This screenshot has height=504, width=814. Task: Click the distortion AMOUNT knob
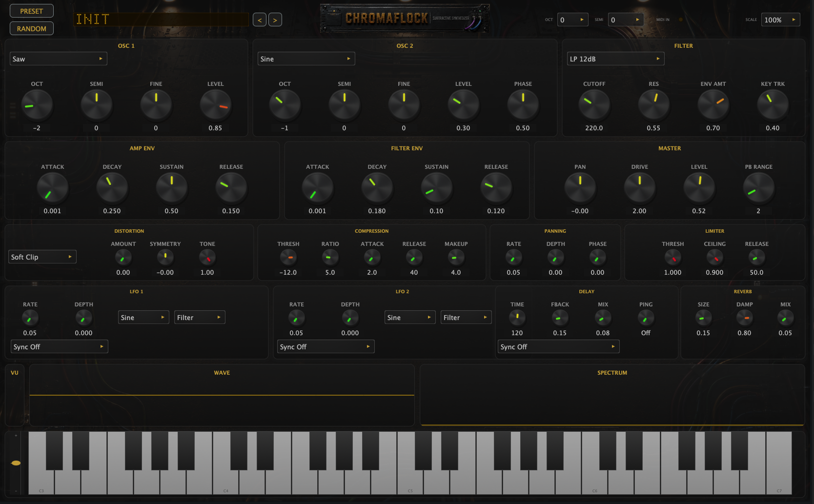coord(123,257)
